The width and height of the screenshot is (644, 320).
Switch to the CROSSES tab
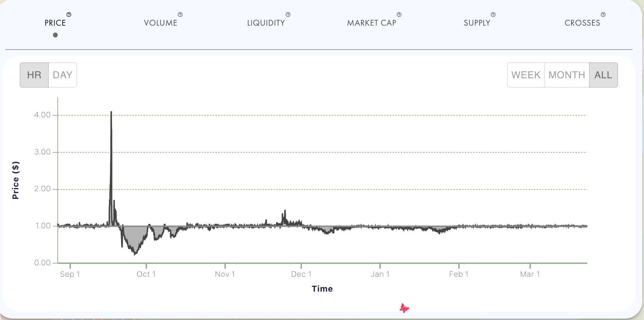click(x=582, y=23)
